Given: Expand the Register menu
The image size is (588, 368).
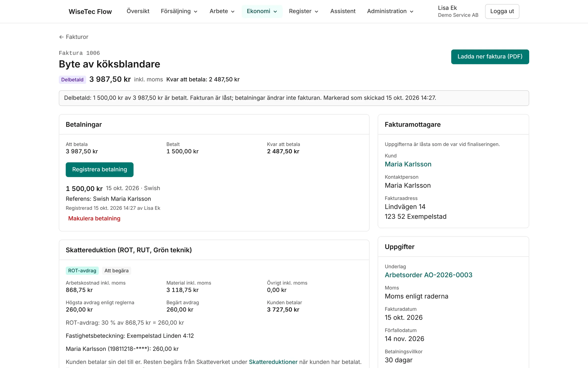Looking at the screenshot, I should [304, 11].
